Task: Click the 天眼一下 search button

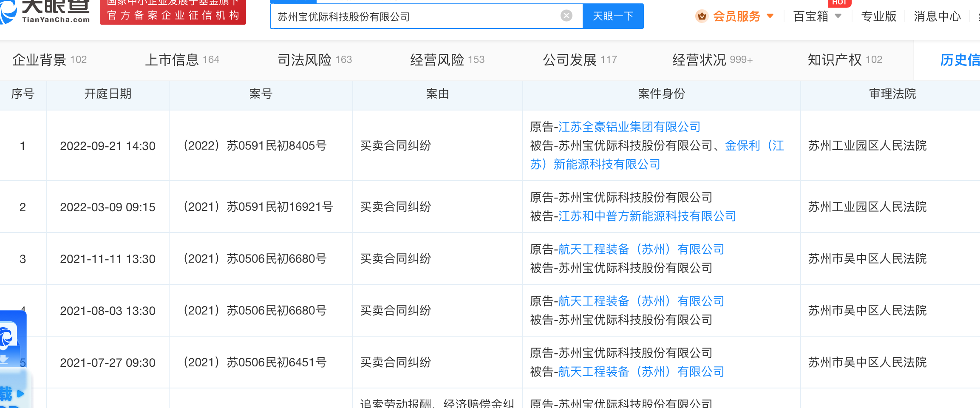Action: point(613,16)
